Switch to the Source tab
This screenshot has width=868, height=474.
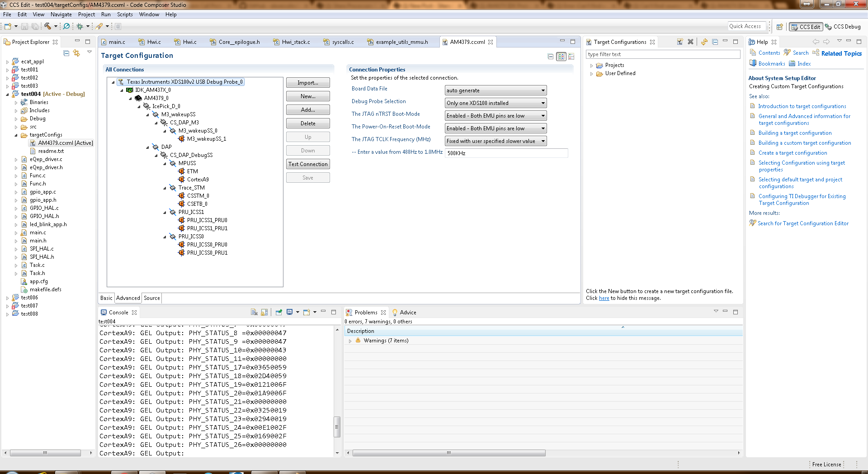click(152, 298)
